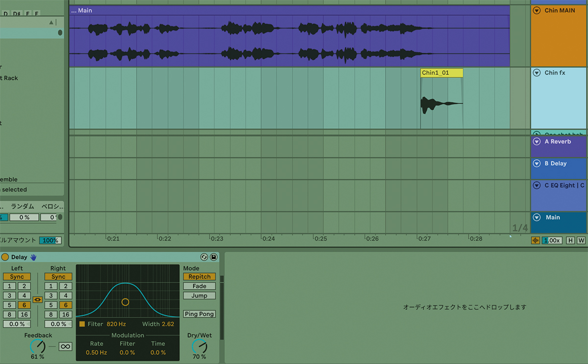Click the Feedback knob at 61 %
Image resolution: width=588 pixels, height=364 pixels.
(x=37, y=346)
